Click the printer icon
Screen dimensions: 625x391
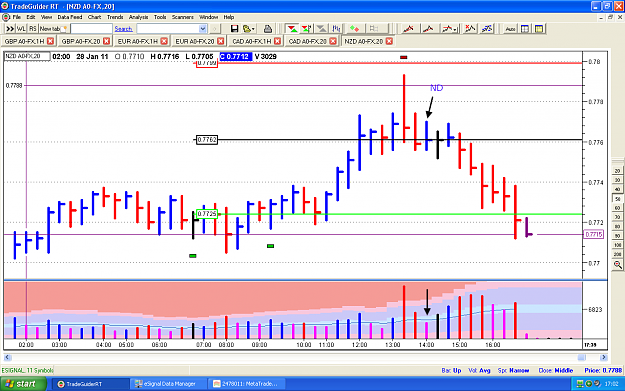[x=268, y=29]
